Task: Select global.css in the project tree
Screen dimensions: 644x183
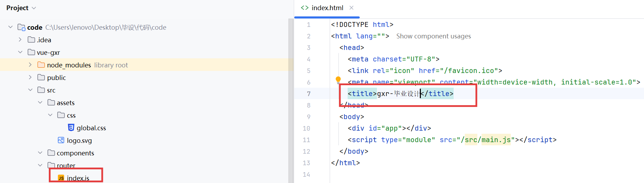Action: pos(91,128)
